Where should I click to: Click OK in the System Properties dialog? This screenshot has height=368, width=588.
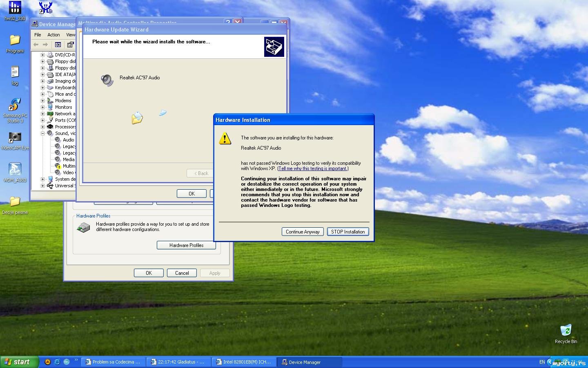coord(149,273)
